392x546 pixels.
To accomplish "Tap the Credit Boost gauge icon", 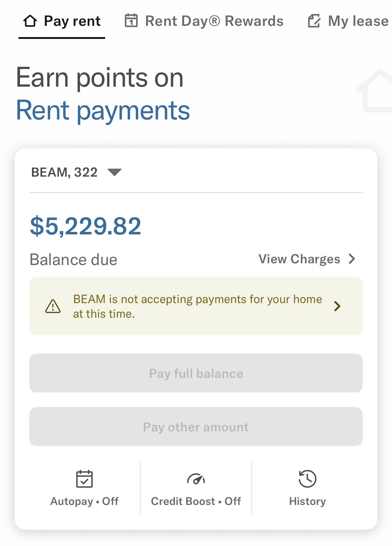I will (196, 479).
